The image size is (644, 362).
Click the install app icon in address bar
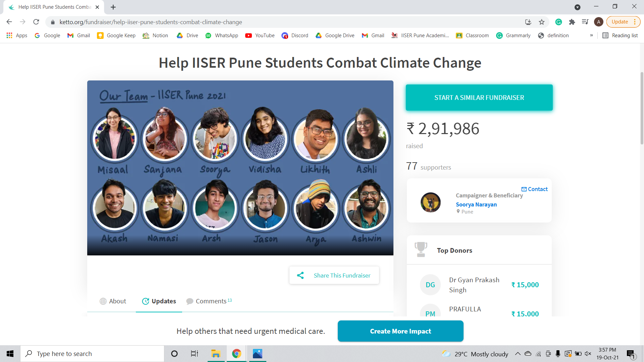[x=528, y=22]
